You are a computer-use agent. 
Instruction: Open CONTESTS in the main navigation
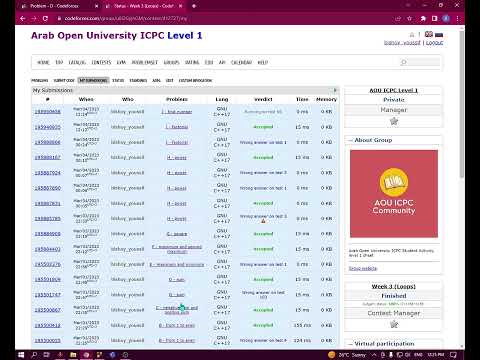point(101,62)
